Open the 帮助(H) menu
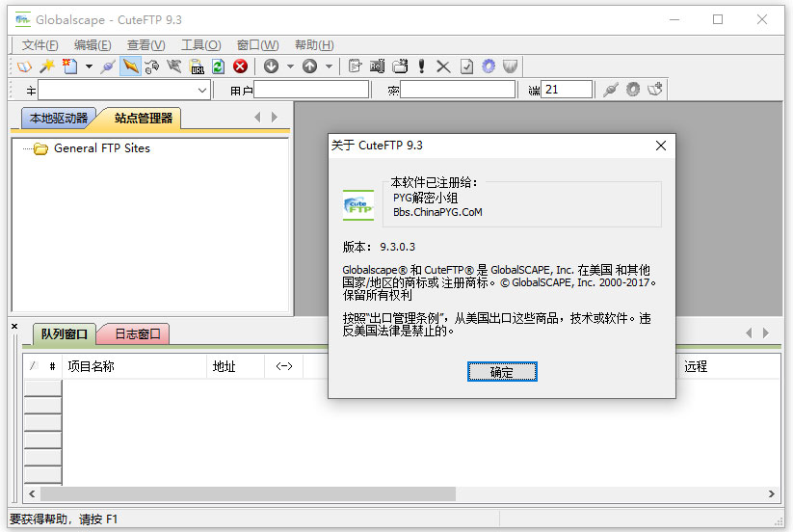Screen dimensions: 793x532 314,45
